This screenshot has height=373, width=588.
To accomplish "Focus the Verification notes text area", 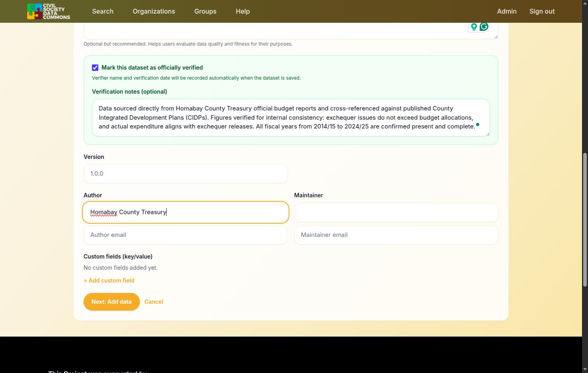I will click(291, 118).
